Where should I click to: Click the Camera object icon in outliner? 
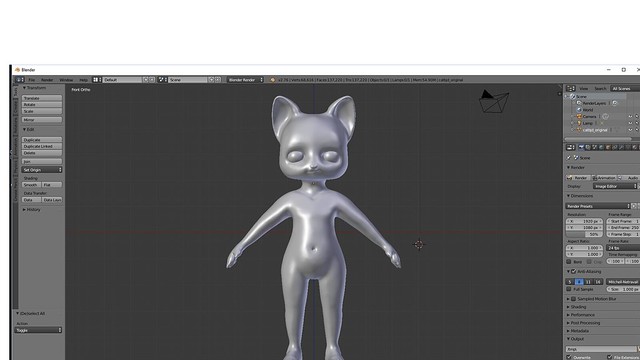coord(579,117)
